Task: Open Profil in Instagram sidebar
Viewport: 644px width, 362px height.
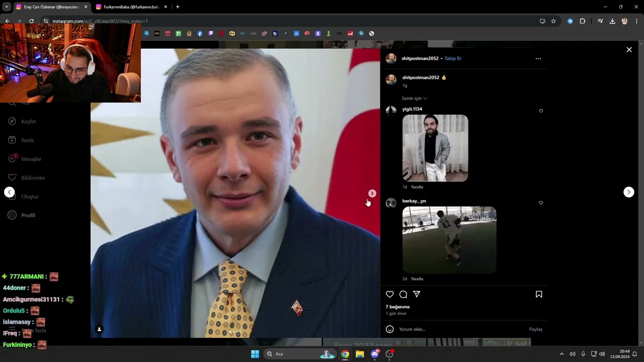Action: pos(22,215)
